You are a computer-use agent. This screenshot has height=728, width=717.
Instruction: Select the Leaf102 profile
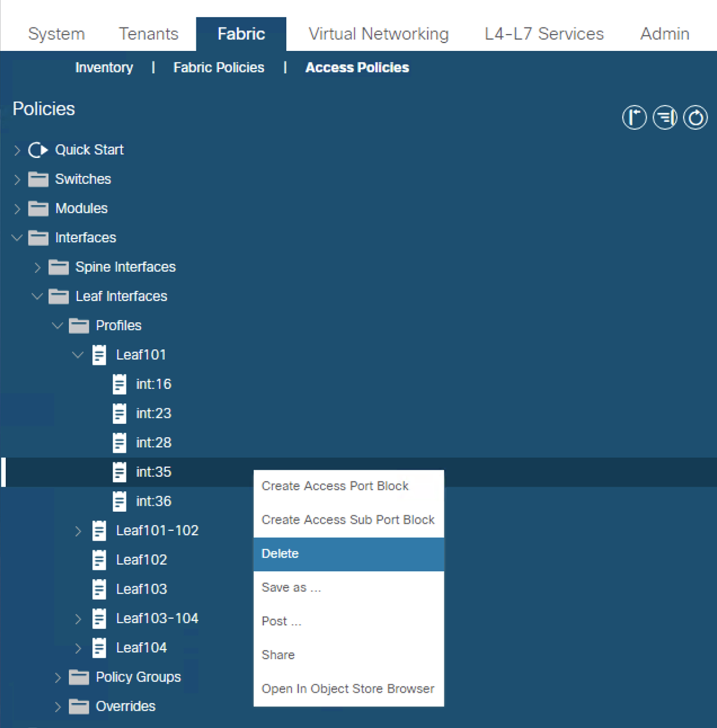[141, 560]
